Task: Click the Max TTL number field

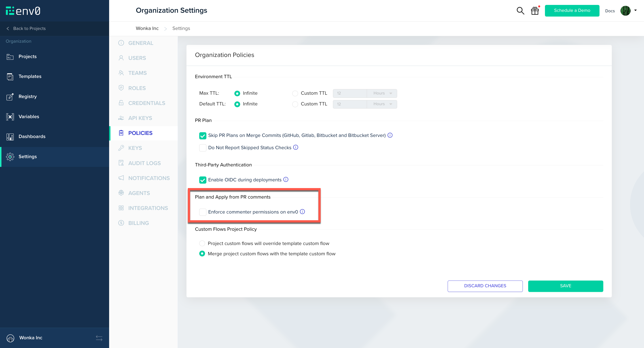Action: tap(350, 93)
